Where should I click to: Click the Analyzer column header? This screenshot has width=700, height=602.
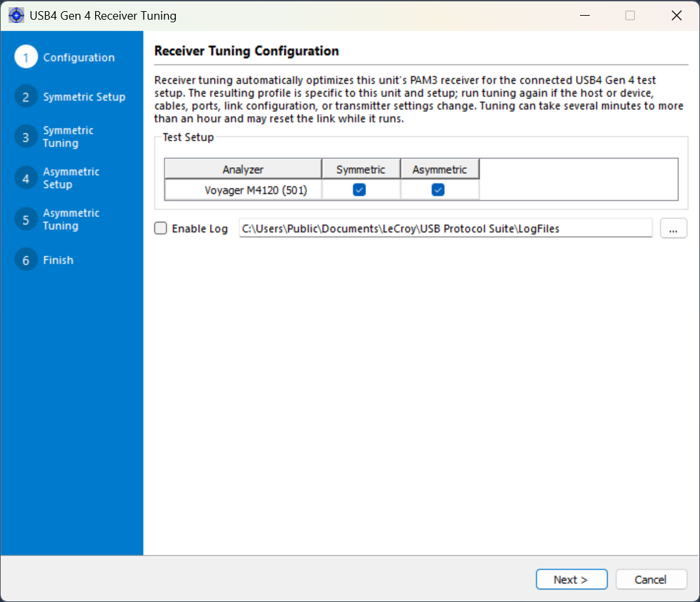243,169
